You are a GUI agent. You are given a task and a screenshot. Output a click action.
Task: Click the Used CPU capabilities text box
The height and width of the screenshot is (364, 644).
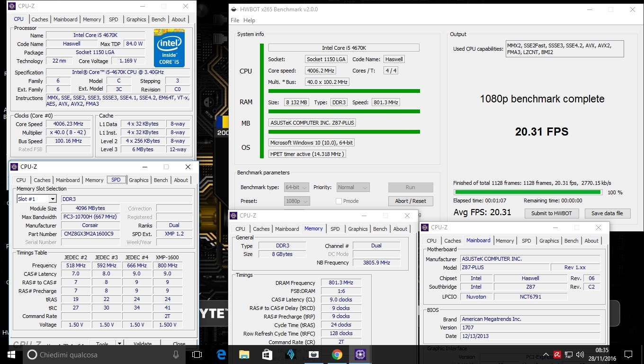pos(564,49)
